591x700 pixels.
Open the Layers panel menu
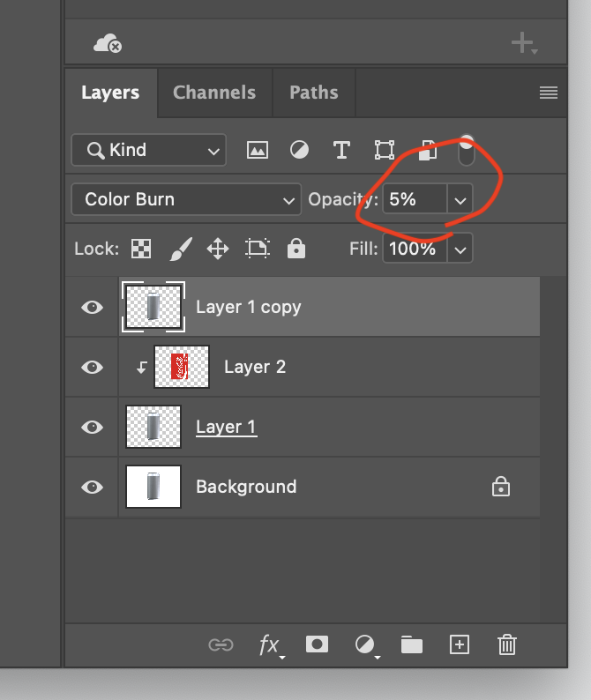click(548, 93)
